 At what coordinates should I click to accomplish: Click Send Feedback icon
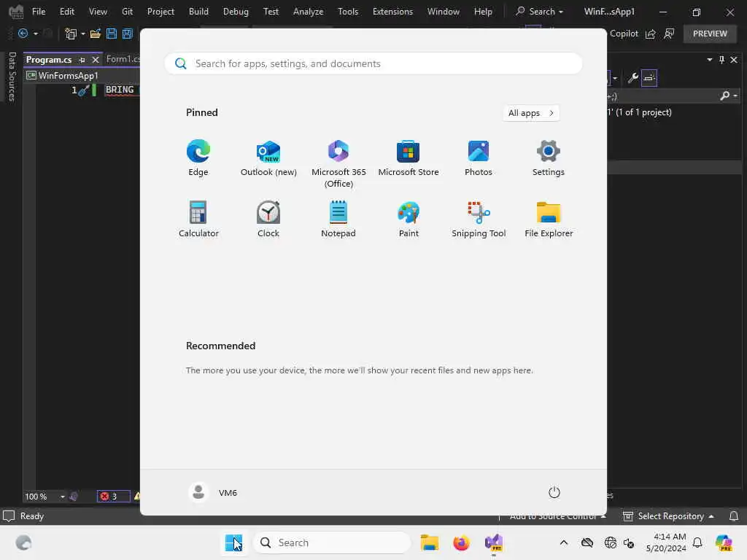click(x=669, y=34)
